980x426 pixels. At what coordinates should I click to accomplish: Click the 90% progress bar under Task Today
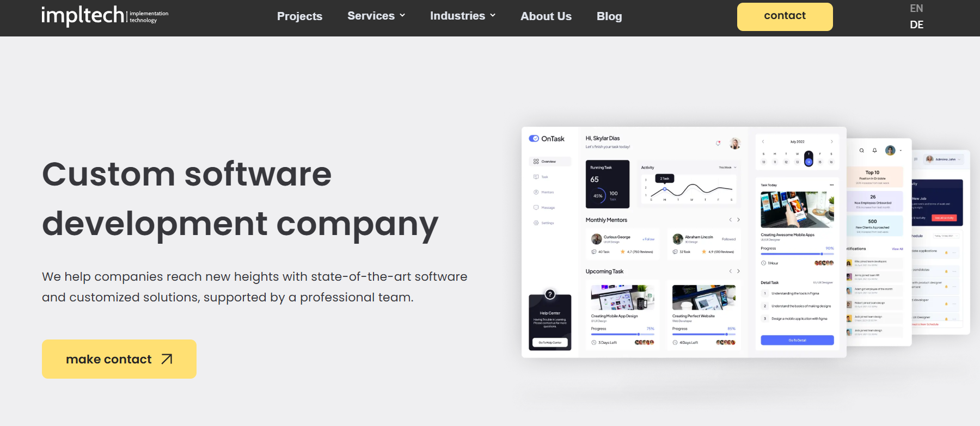point(797,254)
